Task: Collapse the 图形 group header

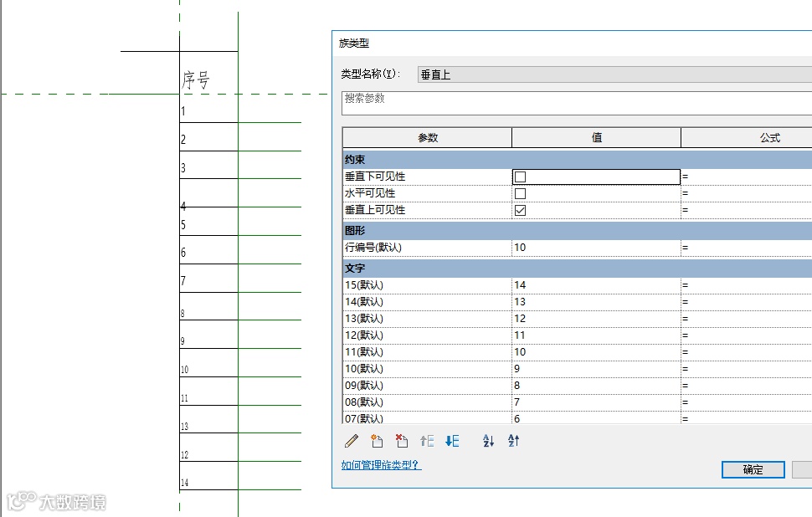Action: [577, 231]
